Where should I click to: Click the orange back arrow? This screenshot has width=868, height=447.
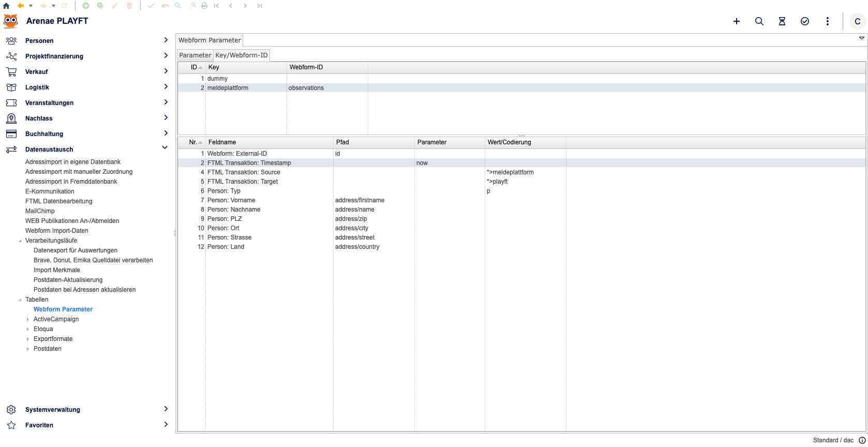click(x=21, y=6)
